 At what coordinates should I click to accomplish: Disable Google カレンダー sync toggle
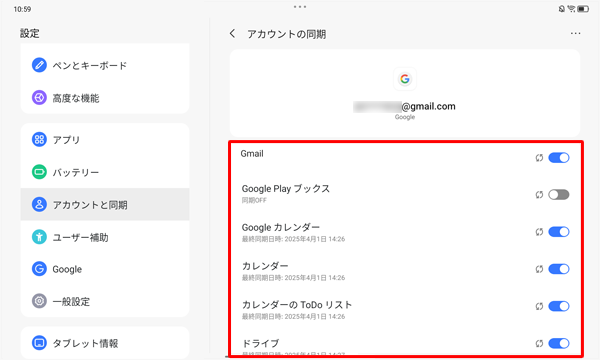tap(559, 232)
